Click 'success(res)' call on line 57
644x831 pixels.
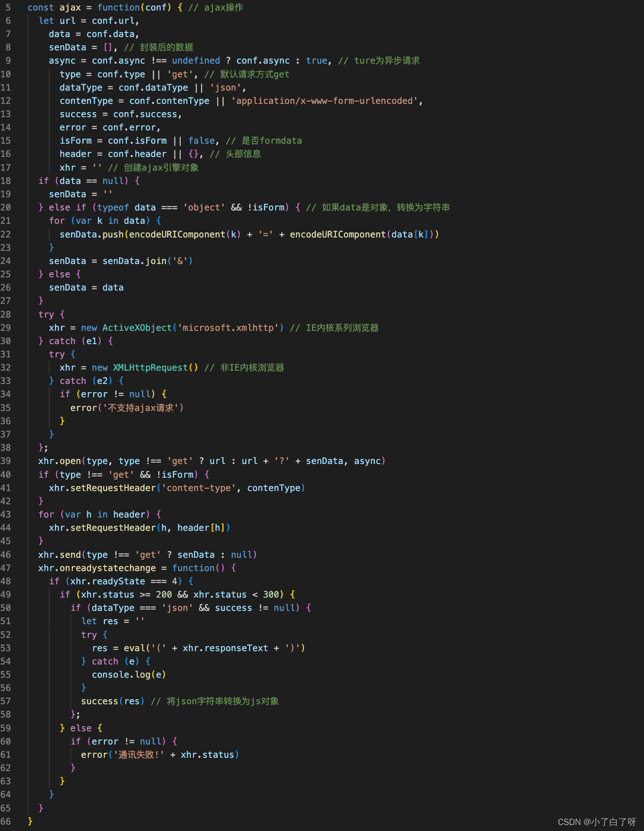pos(113,701)
